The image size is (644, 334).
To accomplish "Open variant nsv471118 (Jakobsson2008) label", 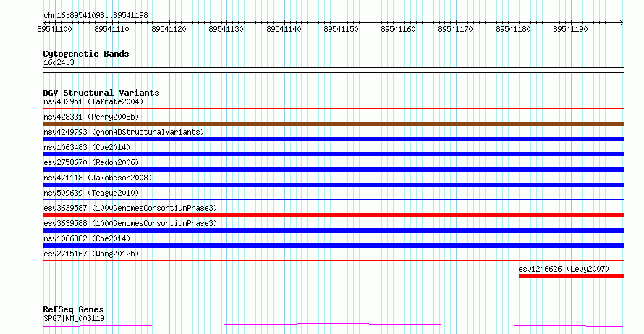I will [98, 178].
